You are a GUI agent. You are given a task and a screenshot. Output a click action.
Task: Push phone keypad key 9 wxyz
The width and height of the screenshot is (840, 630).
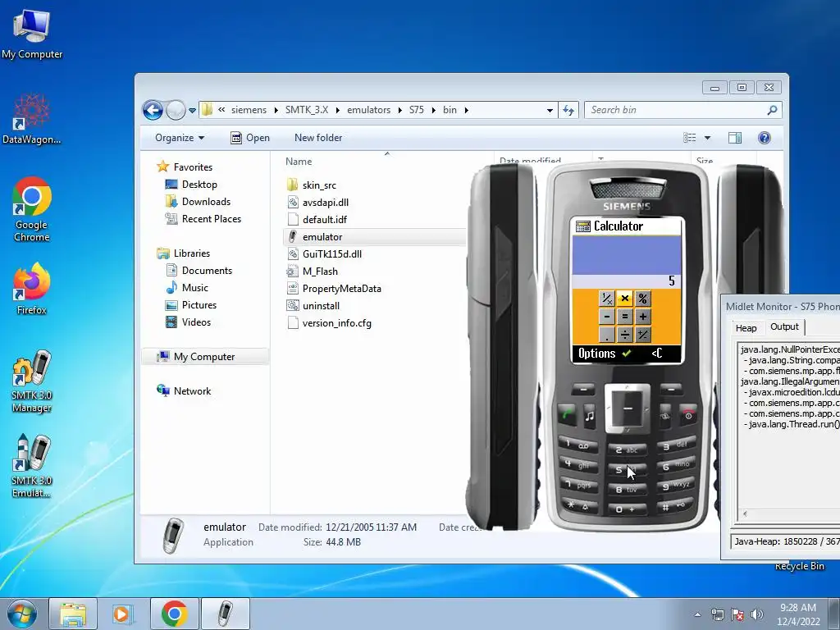676,485
